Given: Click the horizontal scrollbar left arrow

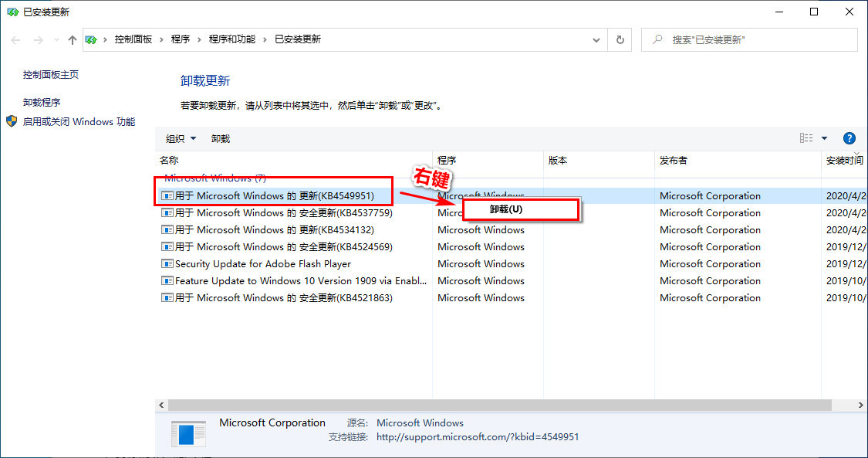Looking at the screenshot, I should (161, 405).
